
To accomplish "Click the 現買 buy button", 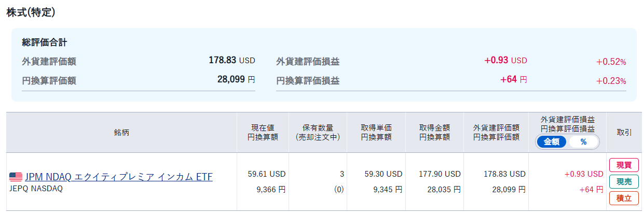I will click(624, 165).
